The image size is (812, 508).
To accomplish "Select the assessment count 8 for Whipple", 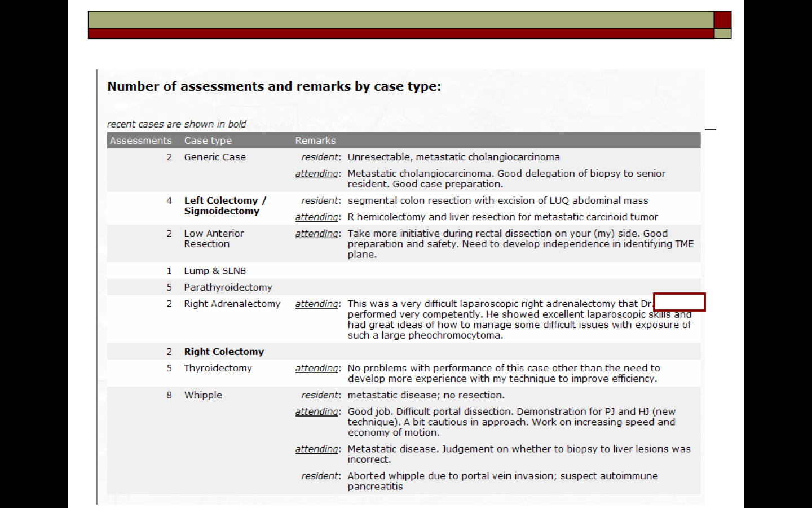I will click(169, 395).
